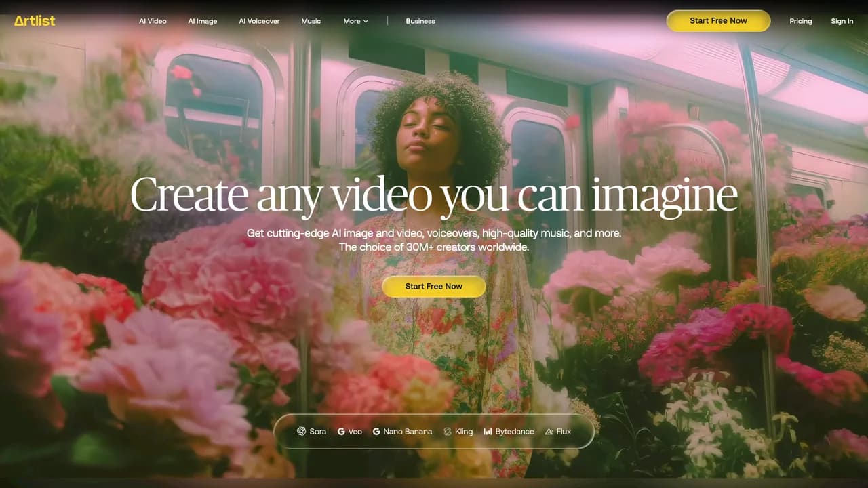
Task: Click the Google Veo logo icon
Action: click(x=341, y=431)
